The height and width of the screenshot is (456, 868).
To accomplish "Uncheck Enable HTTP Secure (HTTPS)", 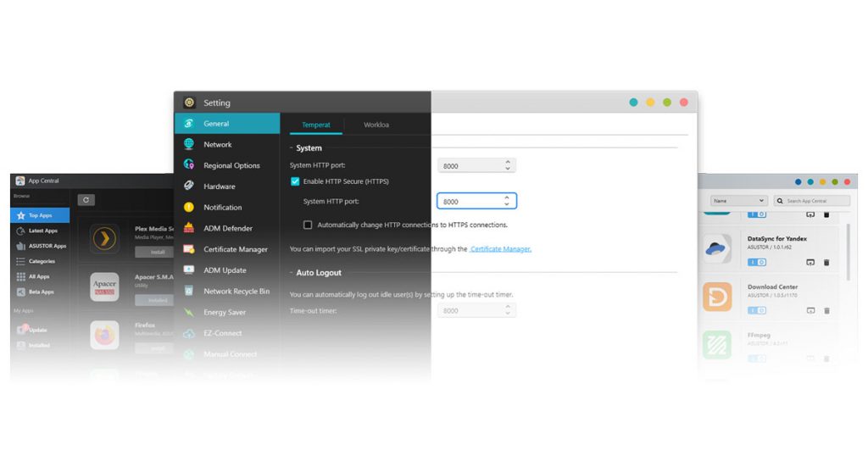I will click(x=295, y=181).
